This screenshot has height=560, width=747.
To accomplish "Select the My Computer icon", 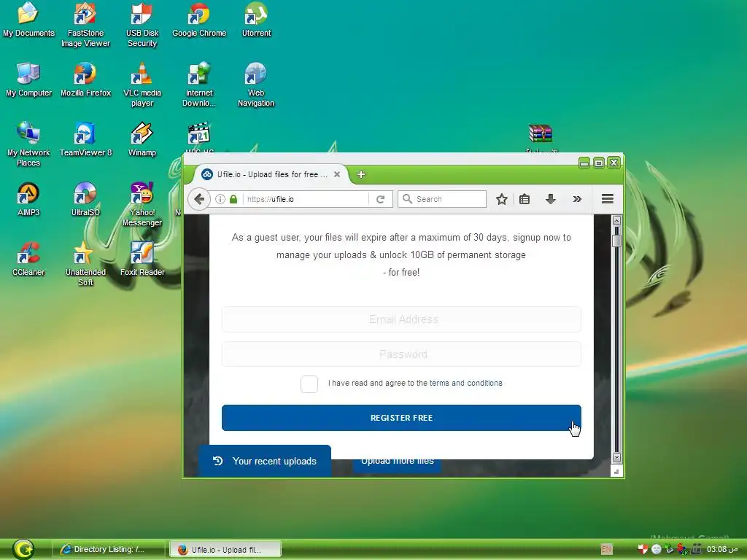I will [28, 79].
